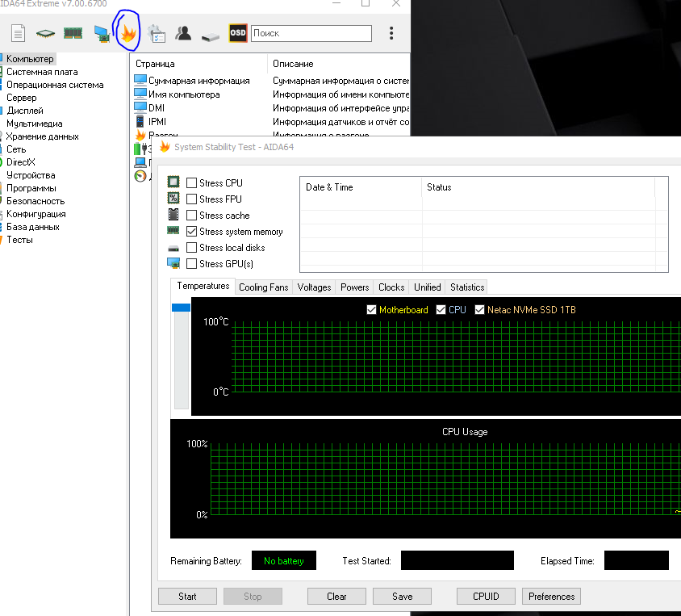Enable the Stress CPU checkbox

pos(191,183)
